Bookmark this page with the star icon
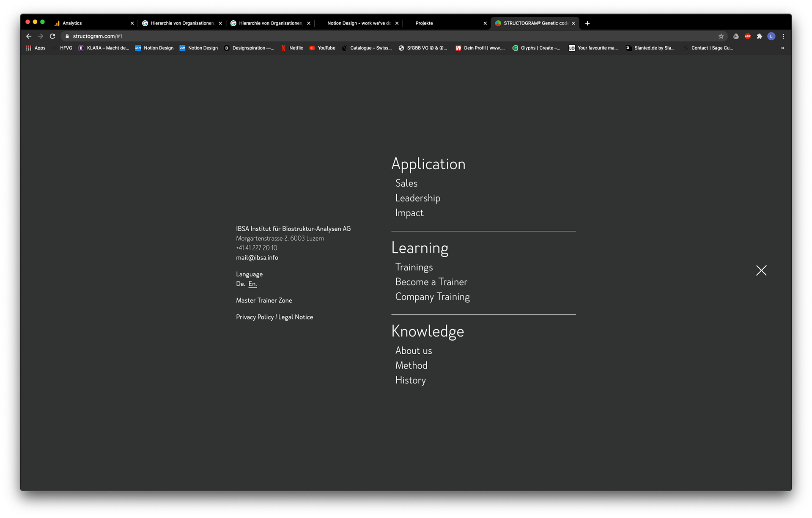The image size is (812, 518). tap(721, 36)
